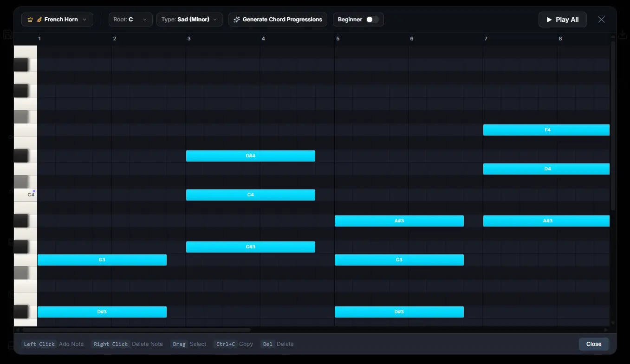
Task: Click the sparkle icon on Generate button
Action: (237, 19)
